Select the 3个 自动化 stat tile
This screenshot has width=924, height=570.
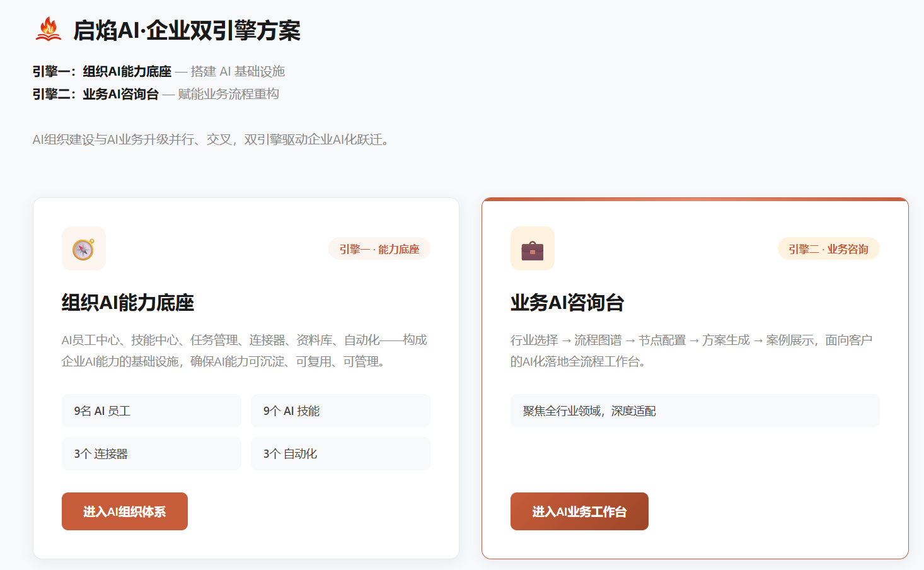tap(340, 454)
